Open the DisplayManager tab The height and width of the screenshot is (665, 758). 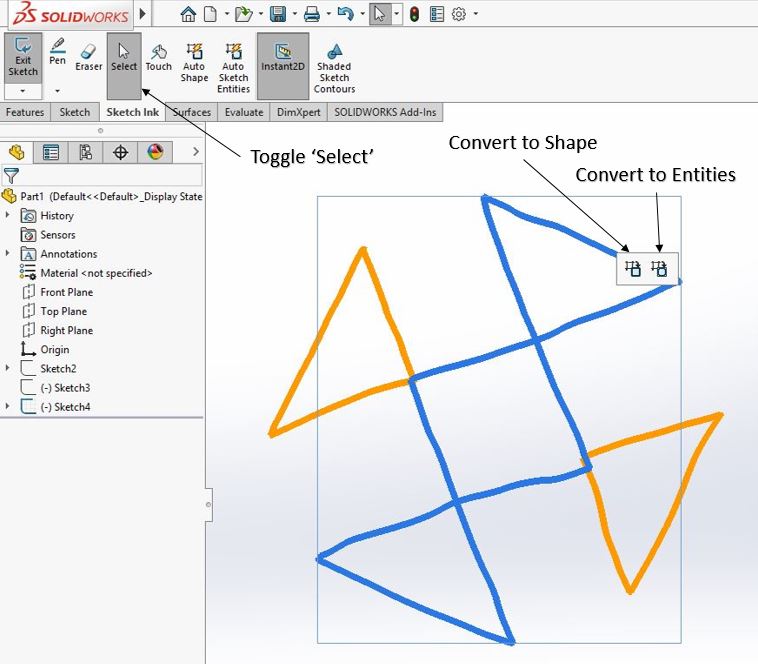(x=155, y=152)
